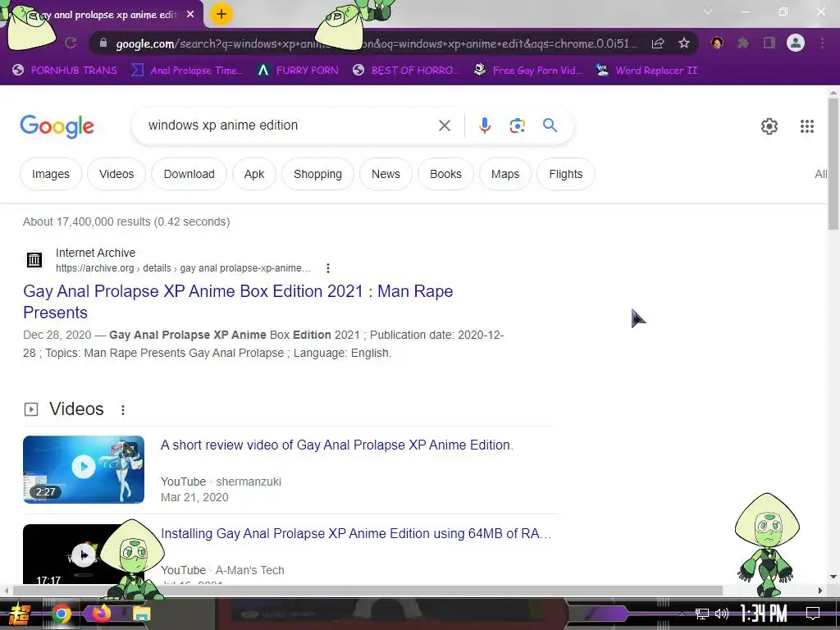
Task: Click the horizontal scrollbar thumb
Action: pos(367,591)
